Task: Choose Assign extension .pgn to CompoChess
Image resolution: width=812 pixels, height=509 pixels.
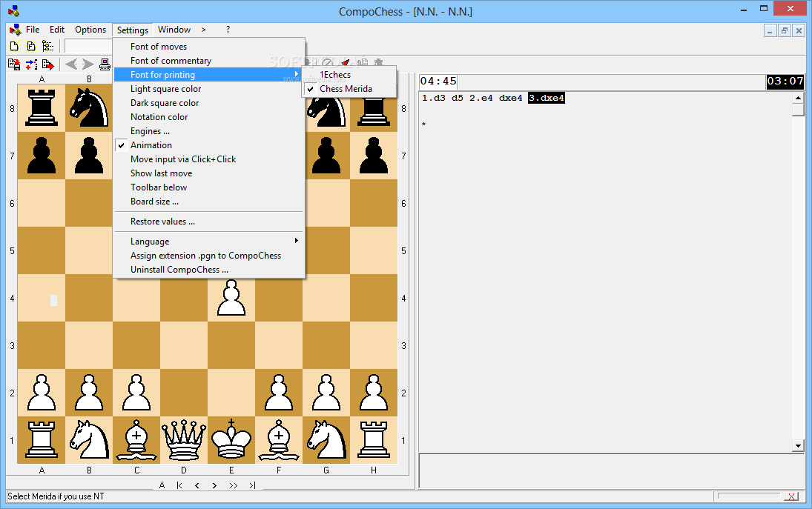Action: click(x=209, y=255)
